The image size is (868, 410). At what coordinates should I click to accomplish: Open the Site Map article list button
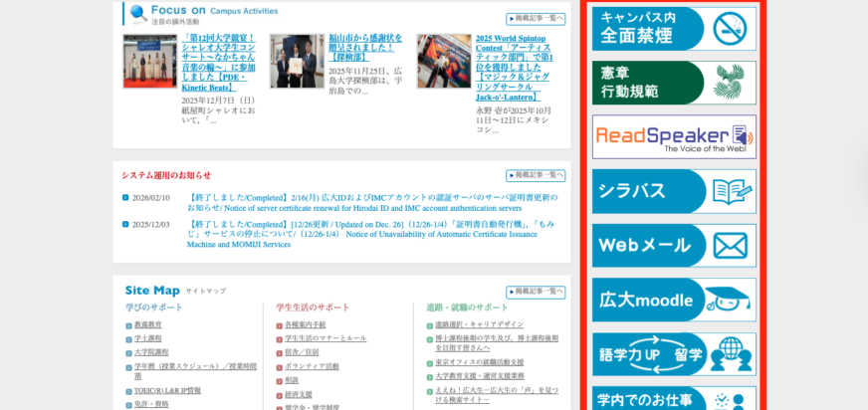(536, 293)
